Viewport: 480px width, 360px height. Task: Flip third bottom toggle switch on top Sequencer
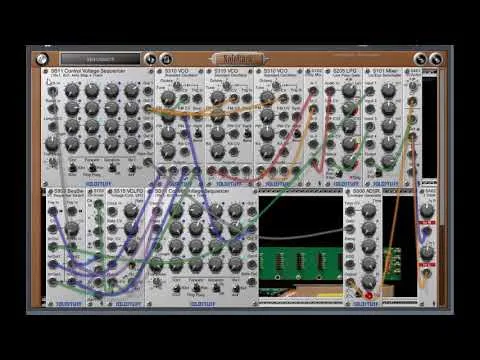tap(113, 168)
